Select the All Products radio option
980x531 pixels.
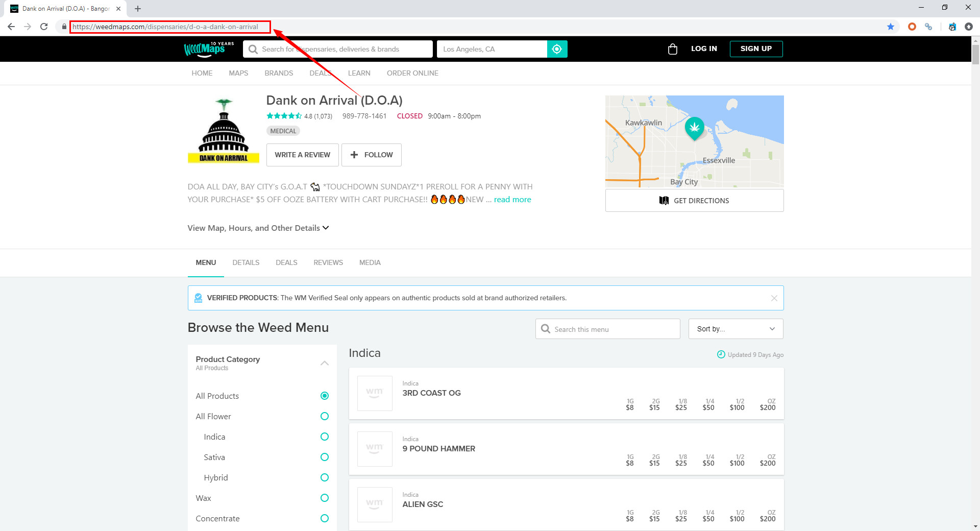point(325,396)
